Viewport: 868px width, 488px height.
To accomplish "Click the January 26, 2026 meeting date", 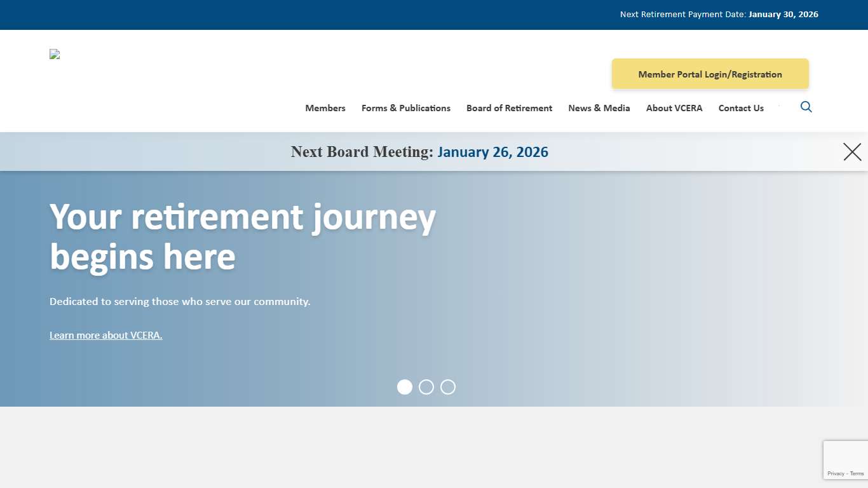I will (x=492, y=152).
